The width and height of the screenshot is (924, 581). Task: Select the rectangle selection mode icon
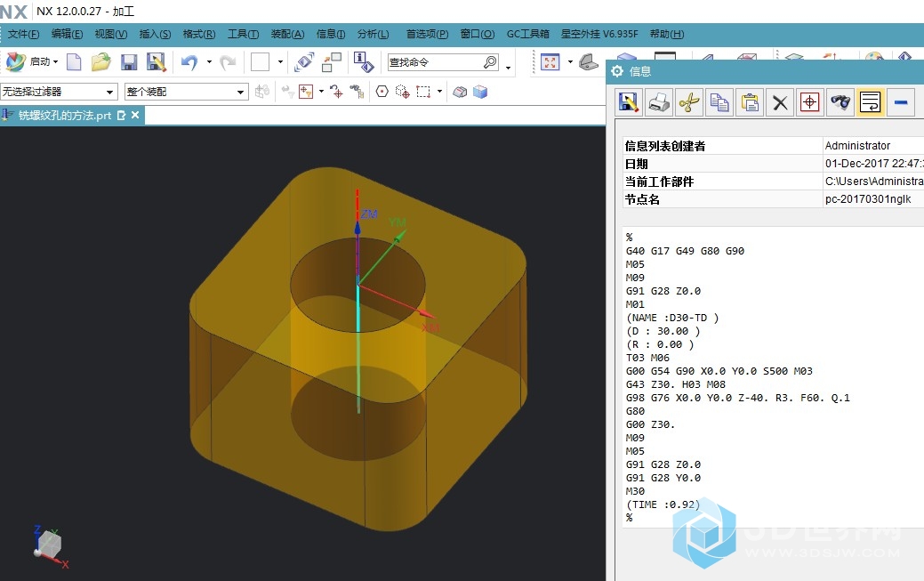[423, 92]
